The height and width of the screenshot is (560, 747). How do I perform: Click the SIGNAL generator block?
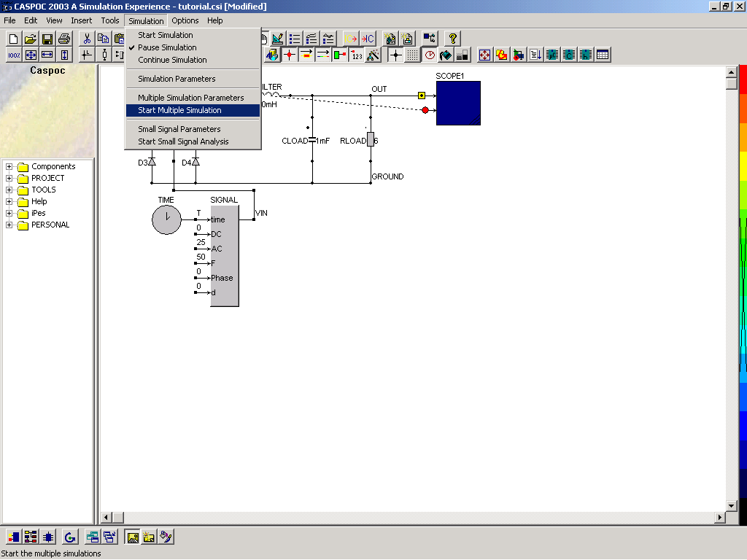[225, 256]
